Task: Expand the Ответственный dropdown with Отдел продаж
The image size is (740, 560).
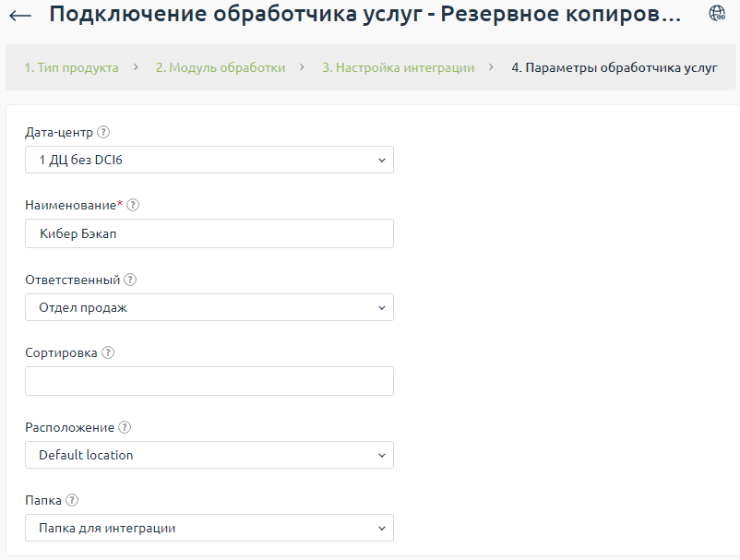Action: [x=209, y=307]
